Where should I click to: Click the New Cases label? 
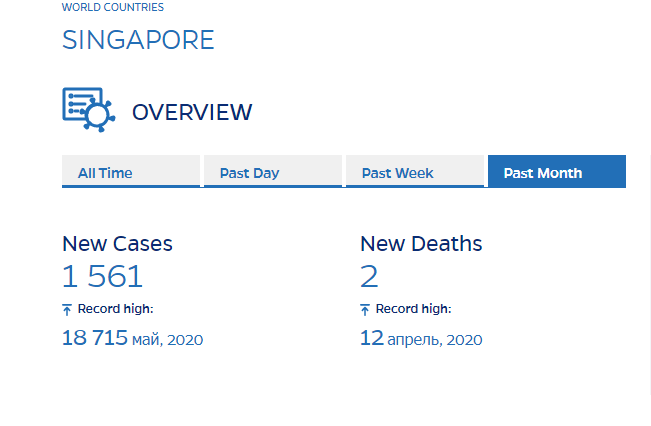[x=117, y=244]
